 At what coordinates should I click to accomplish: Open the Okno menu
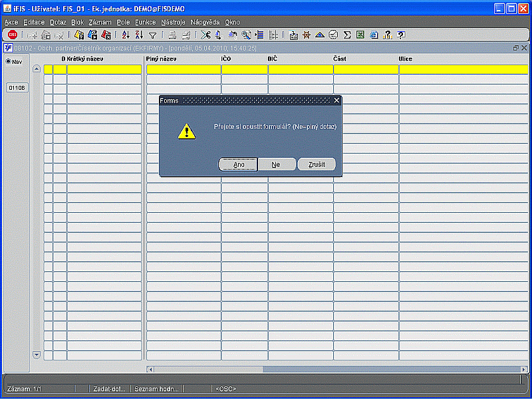[x=232, y=23]
